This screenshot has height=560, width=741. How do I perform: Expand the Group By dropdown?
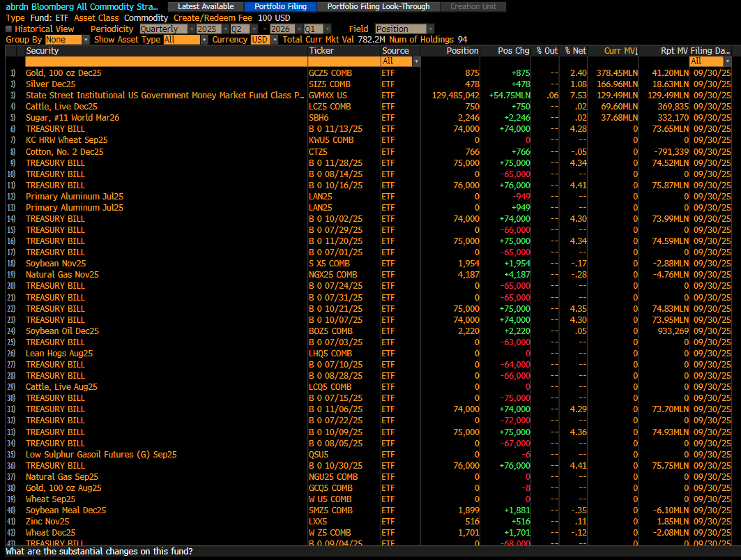click(67, 40)
